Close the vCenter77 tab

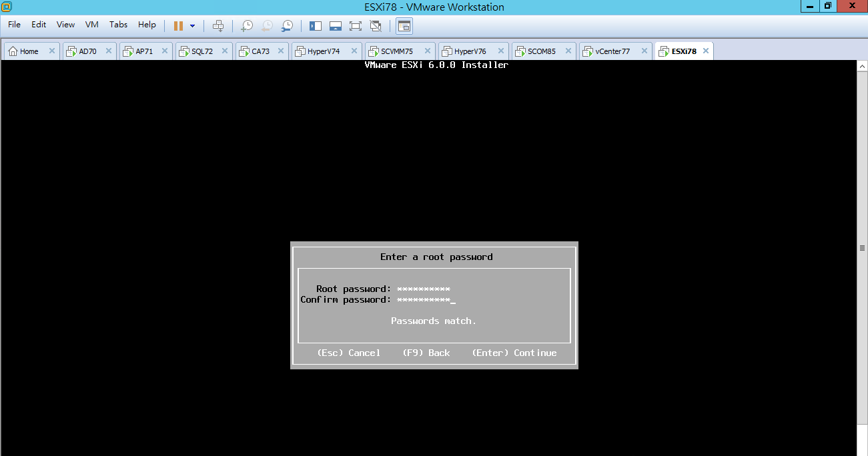point(644,51)
